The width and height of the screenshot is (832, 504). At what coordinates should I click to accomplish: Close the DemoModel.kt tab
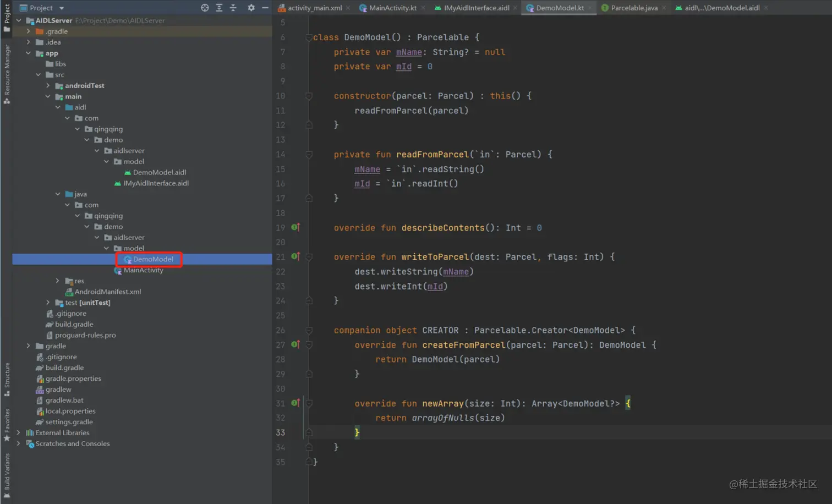point(590,8)
